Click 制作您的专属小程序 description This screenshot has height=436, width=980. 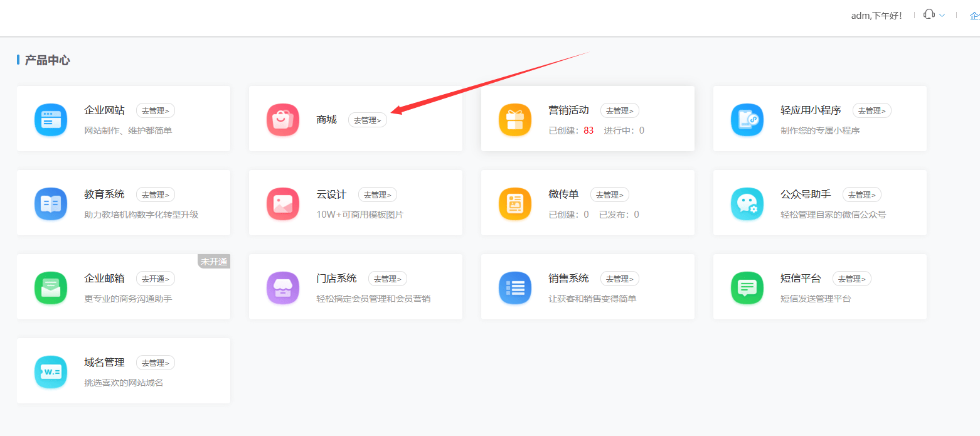820,130
